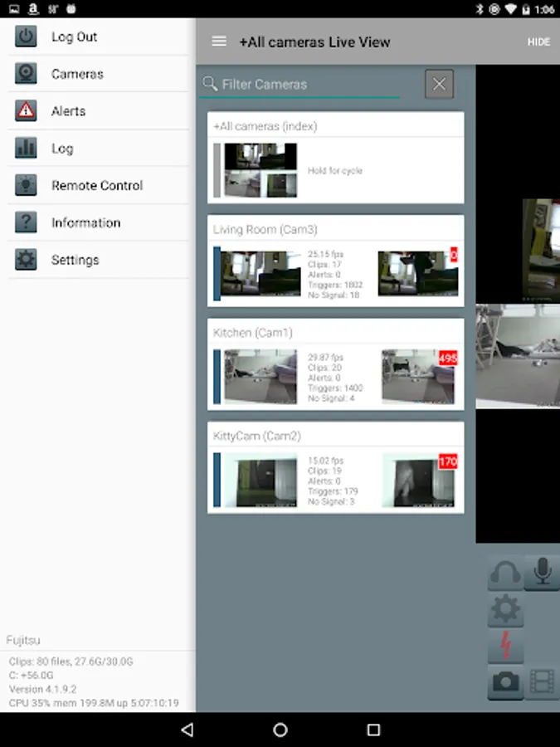Tap 29.87 fps stat in Kitchen card
Screen dimensions: 560x747
(325, 357)
